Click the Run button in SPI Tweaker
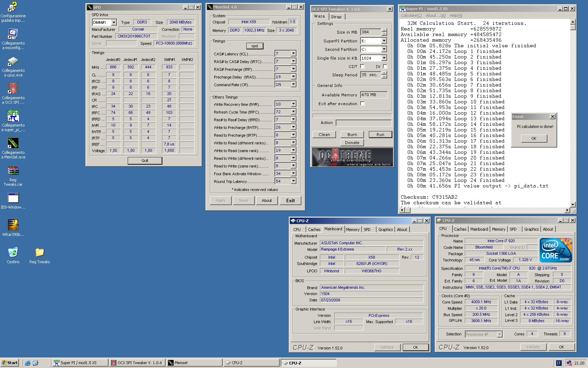Image resolution: width=588 pixels, height=368 pixels. click(380, 135)
